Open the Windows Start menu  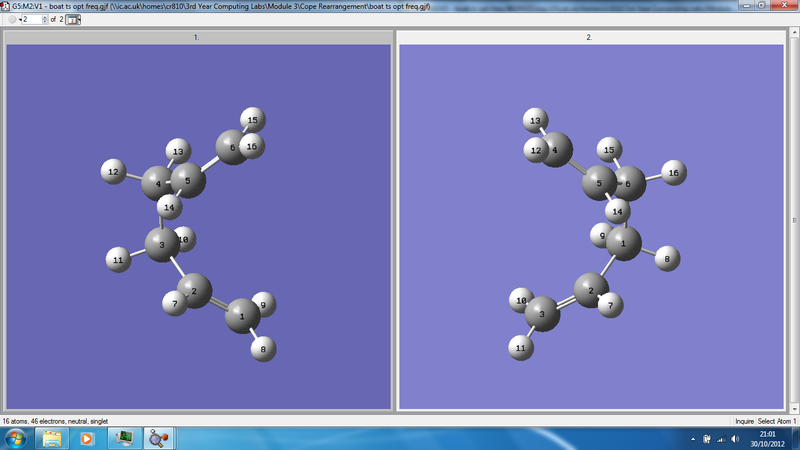(x=17, y=438)
